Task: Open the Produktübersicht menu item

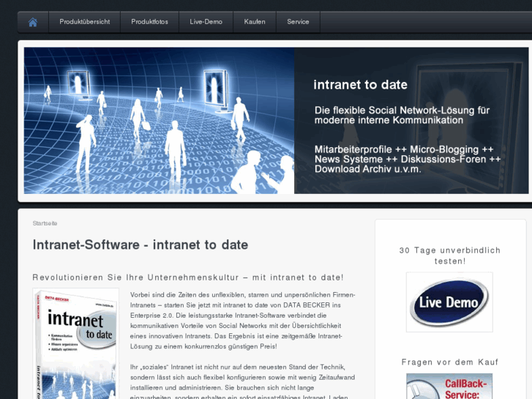Action: coord(84,22)
